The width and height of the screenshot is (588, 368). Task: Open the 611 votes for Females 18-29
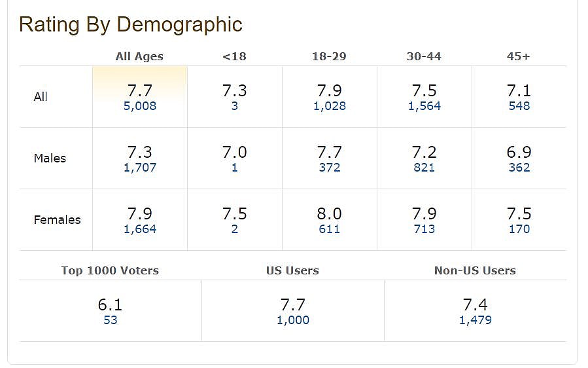coord(330,229)
